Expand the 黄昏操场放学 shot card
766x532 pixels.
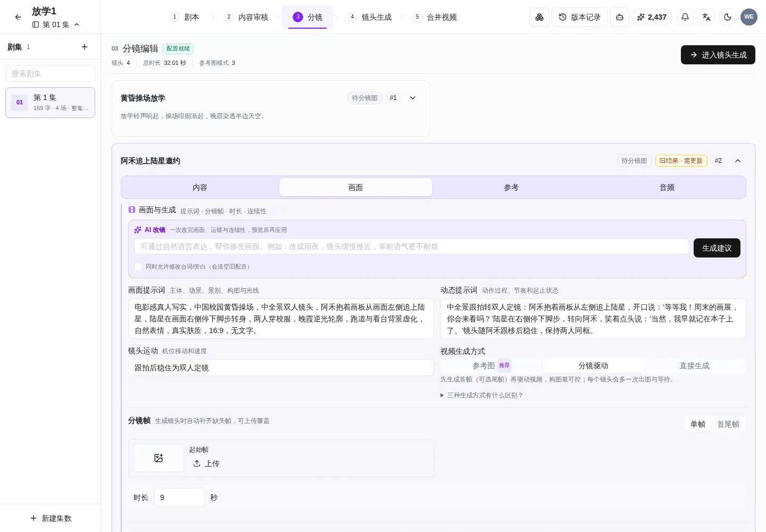pyautogui.click(x=413, y=98)
